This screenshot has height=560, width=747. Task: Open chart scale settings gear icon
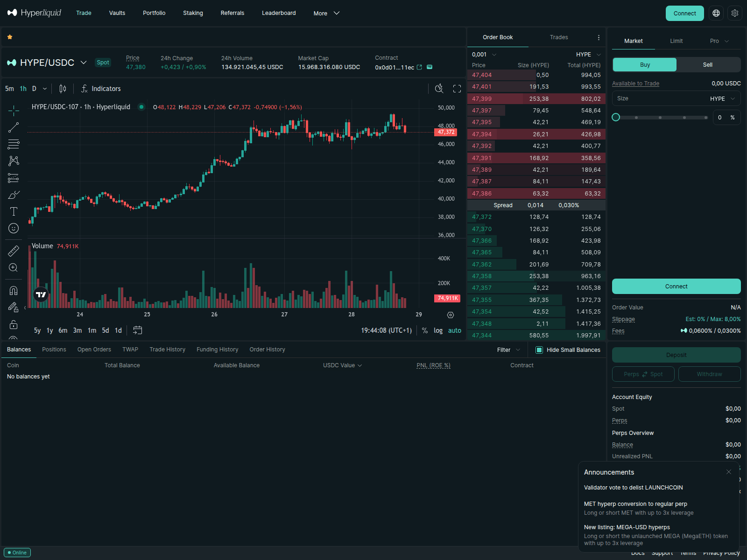[x=451, y=315]
